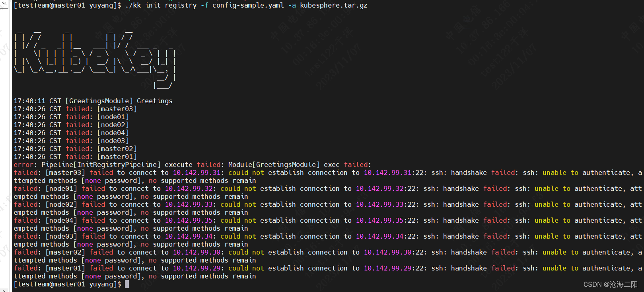Click the '17:40:11' timestamp

pyautogui.click(x=29, y=101)
